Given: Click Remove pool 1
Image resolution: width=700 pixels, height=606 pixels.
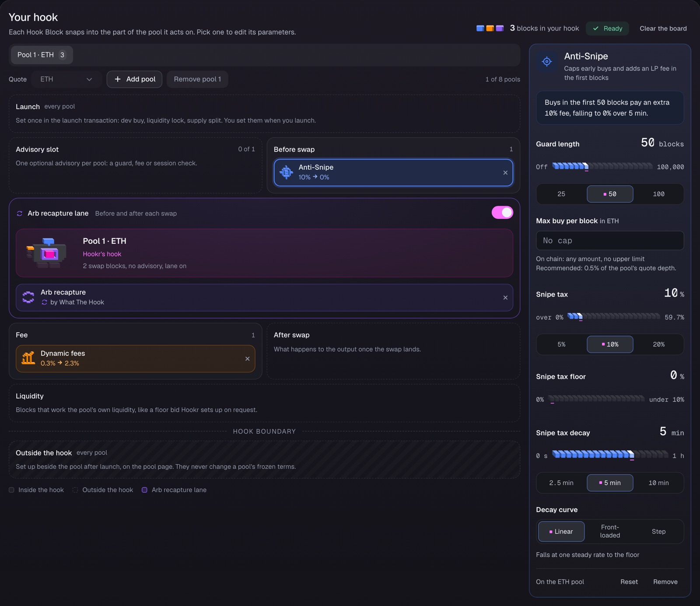Looking at the screenshot, I should 197,79.
